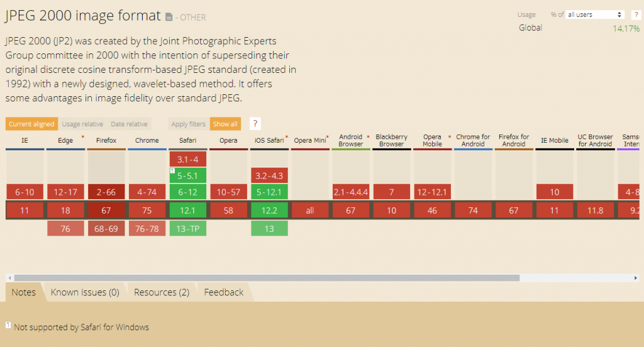Click the IE Mobile column header

pos(555,140)
